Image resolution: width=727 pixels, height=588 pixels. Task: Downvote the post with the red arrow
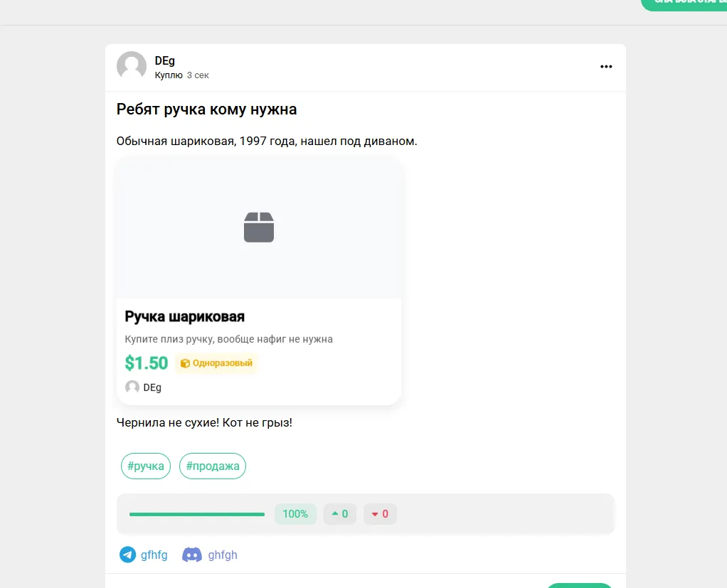tap(380, 514)
